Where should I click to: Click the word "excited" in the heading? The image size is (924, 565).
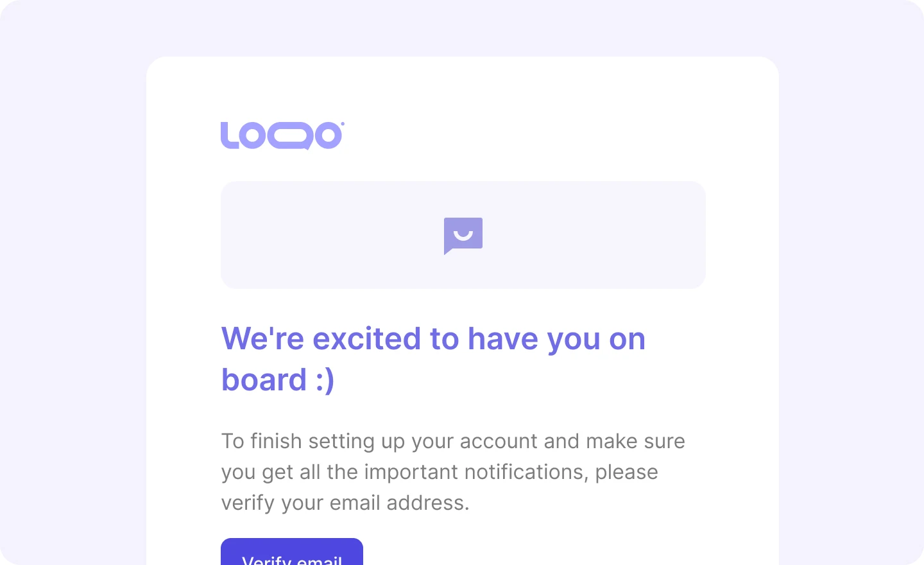coord(367,338)
